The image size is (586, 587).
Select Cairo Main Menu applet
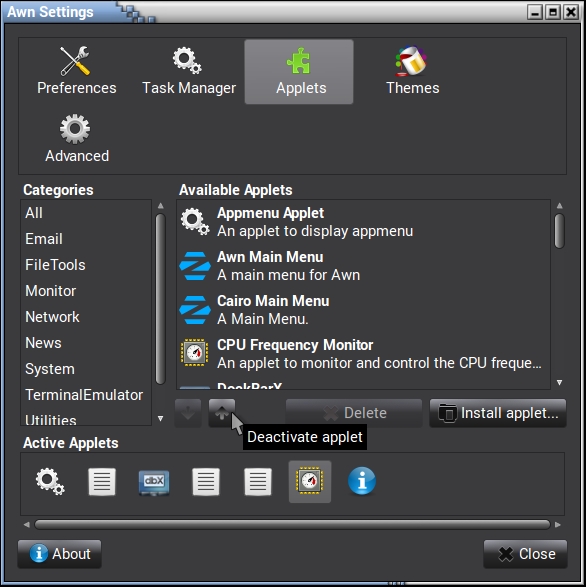coord(363,310)
